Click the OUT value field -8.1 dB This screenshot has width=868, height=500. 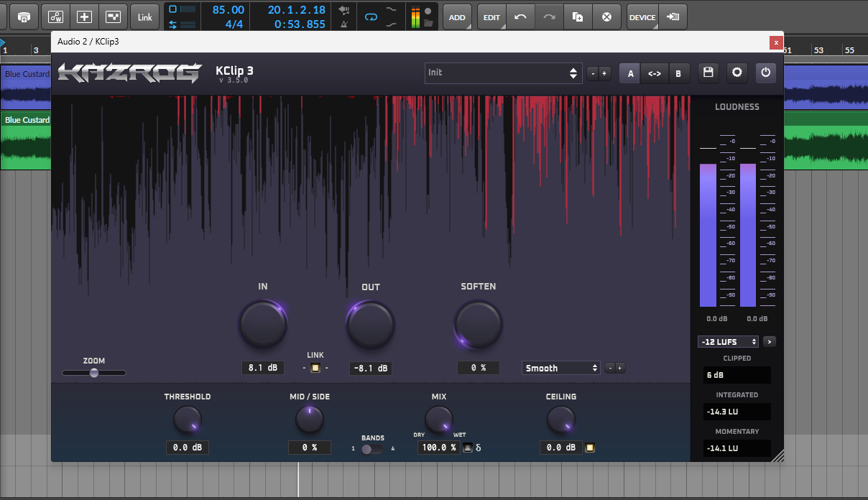371,369
